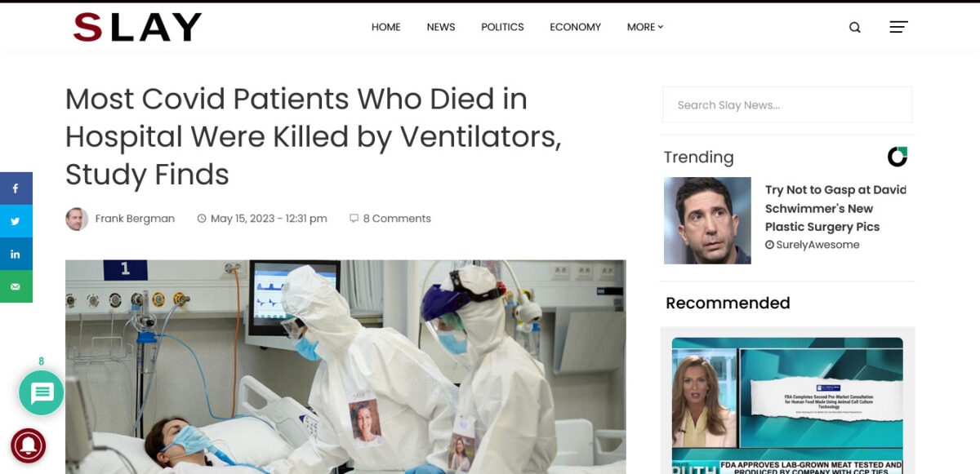Open author Frank Bergman's profile
980x474 pixels.
pyautogui.click(x=135, y=219)
